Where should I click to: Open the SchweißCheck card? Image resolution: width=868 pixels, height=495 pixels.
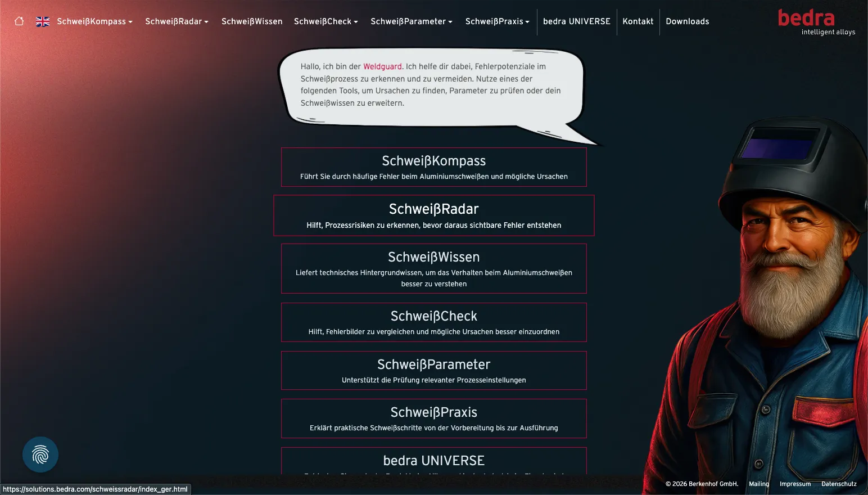click(434, 322)
